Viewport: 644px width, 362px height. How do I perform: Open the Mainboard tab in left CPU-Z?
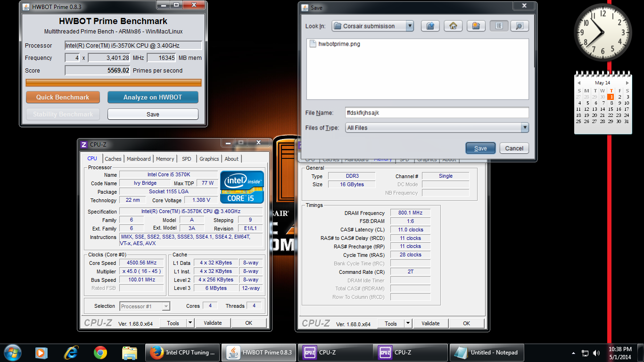(139, 159)
